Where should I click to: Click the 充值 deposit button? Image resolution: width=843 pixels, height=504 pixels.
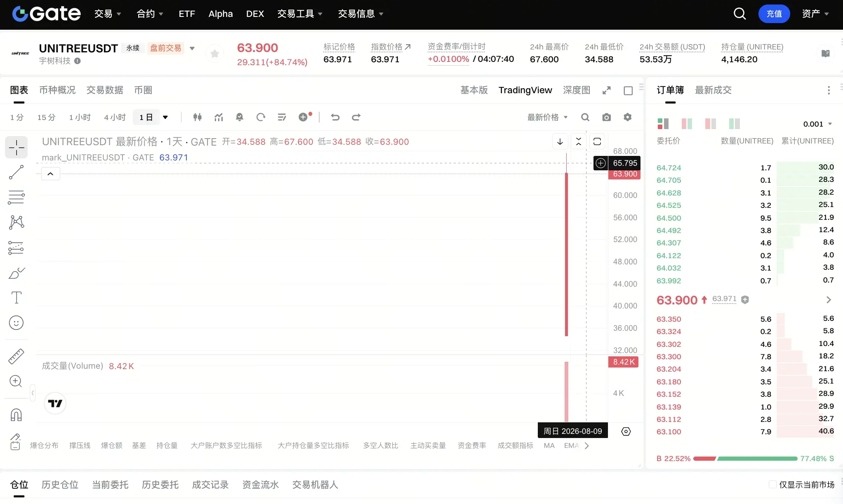[x=774, y=14]
